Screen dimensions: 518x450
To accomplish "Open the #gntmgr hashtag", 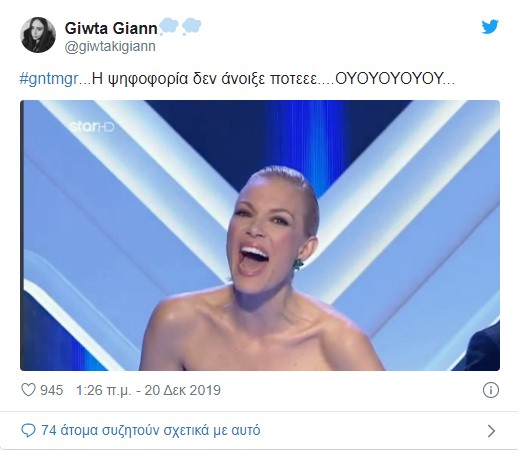I will coord(49,79).
